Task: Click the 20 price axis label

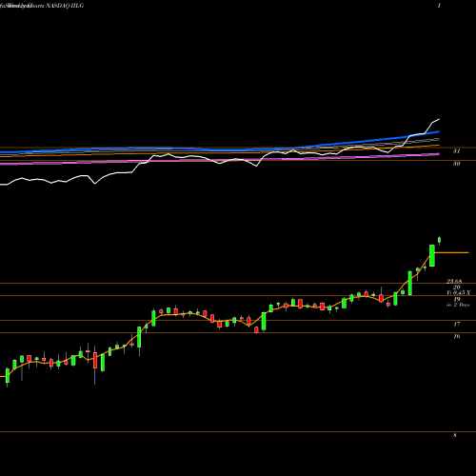Action: coord(456,288)
